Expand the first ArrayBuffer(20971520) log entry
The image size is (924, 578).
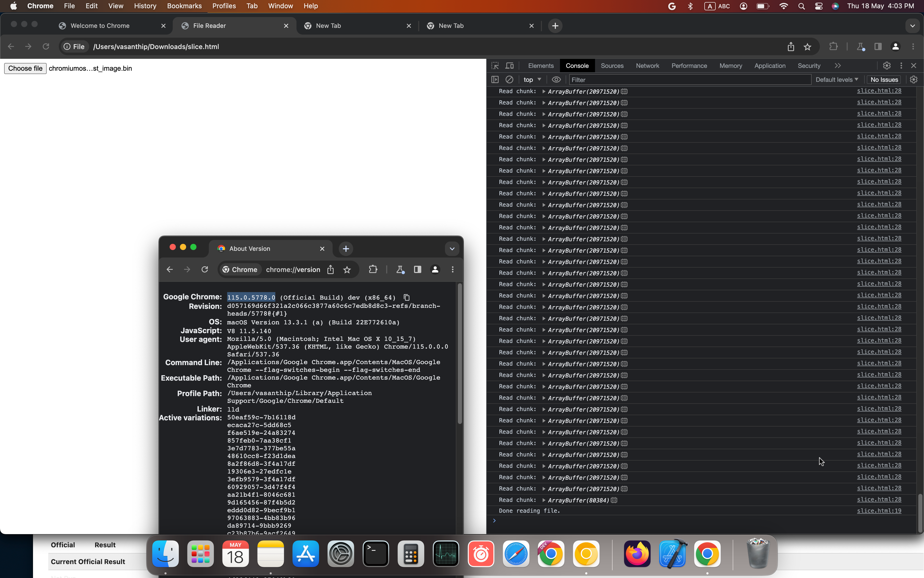tap(544, 91)
